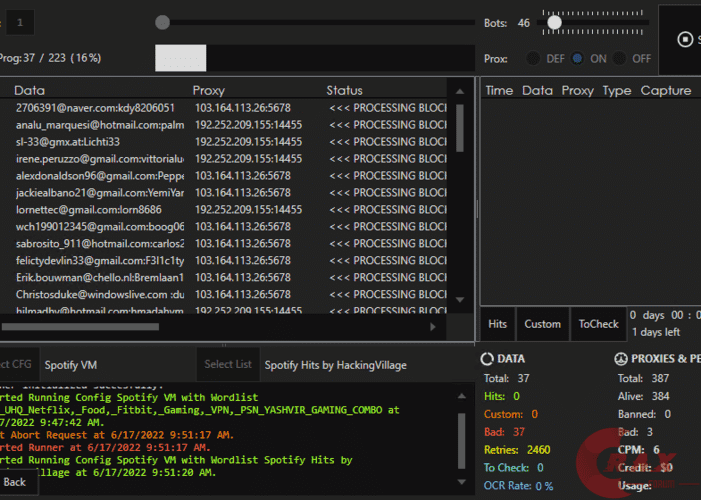Turn proxies OFF with radio button
The height and width of the screenshot is (500, 701).
click(x=621, y=59)
